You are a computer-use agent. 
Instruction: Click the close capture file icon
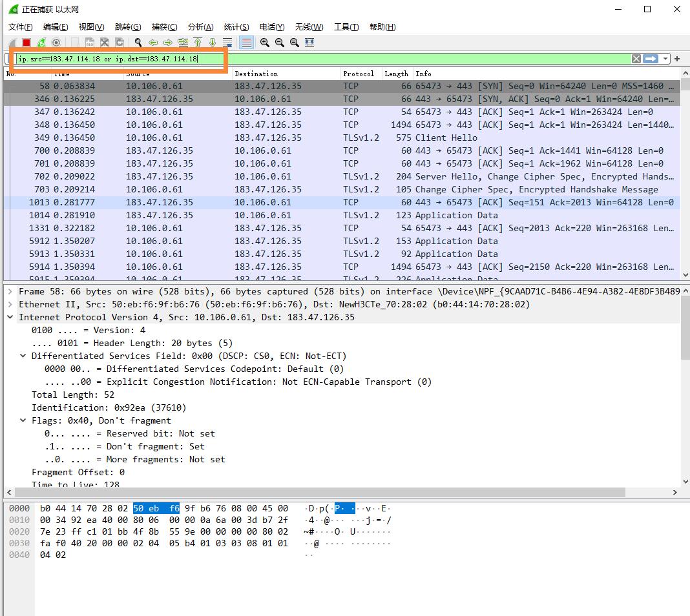[104, 43]
